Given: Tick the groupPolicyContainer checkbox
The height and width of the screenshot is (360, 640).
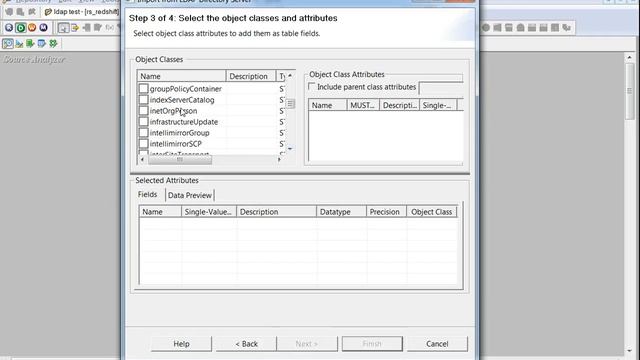Looking at the screenshot, I should pos(143,89).
